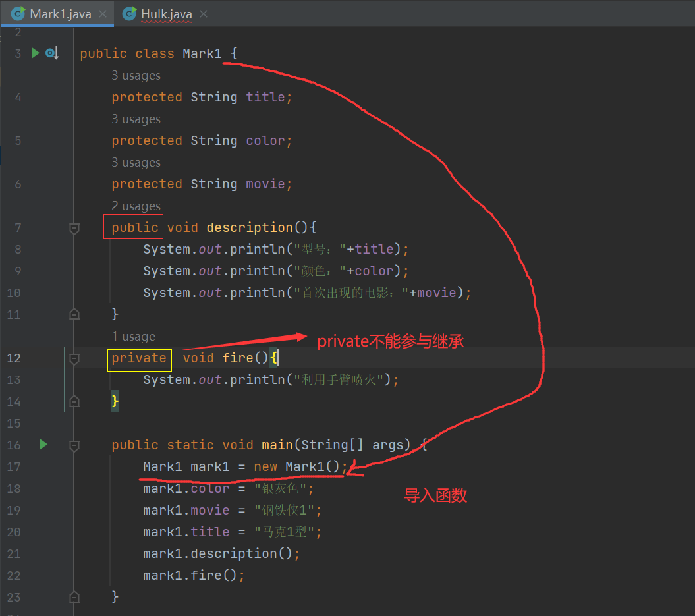Click fold end marker at line 11

coord(74,314)
